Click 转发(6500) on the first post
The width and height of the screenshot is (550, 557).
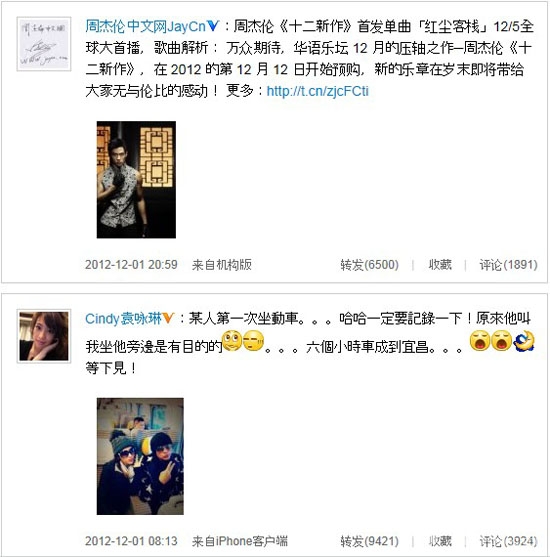click(370, 265)
